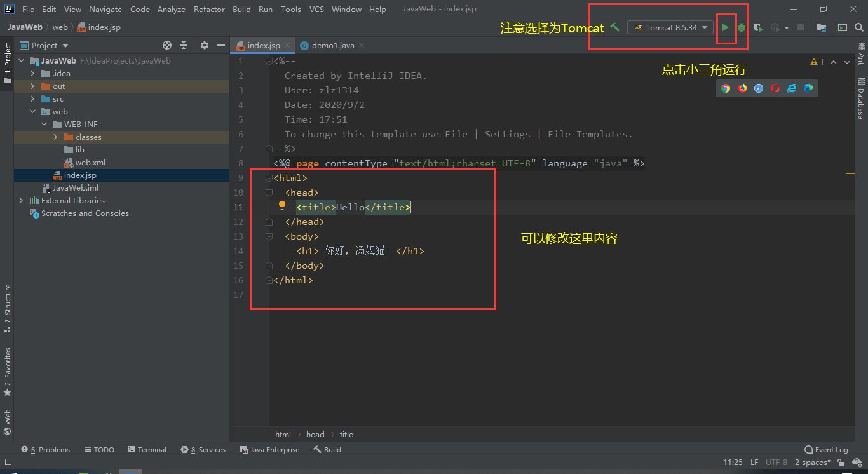This screenshot has height=474, width=868.
Task: Toggle read-only lock icon in status bar
Action: click(x=843, y=463)
